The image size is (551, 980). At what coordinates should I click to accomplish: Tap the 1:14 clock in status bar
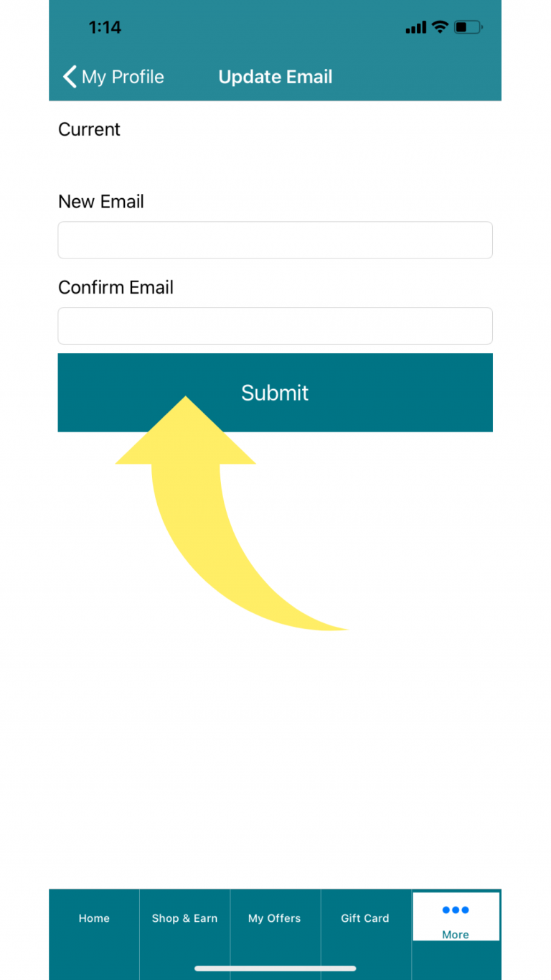tap(105, 27)
